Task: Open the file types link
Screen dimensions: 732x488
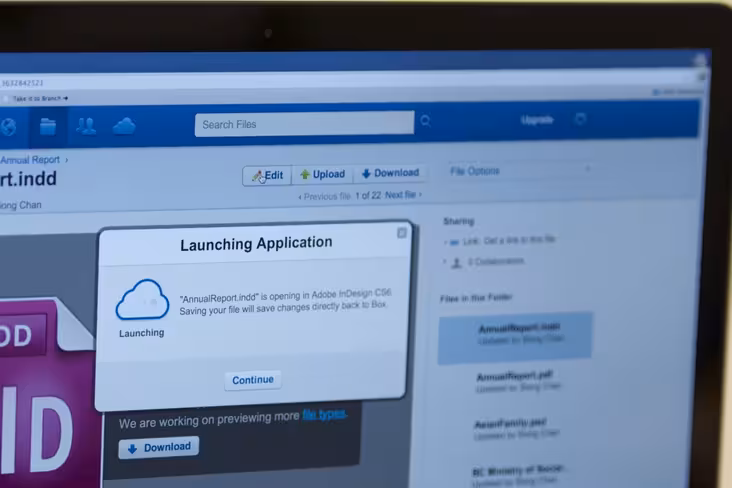Action: click(324, 414)
